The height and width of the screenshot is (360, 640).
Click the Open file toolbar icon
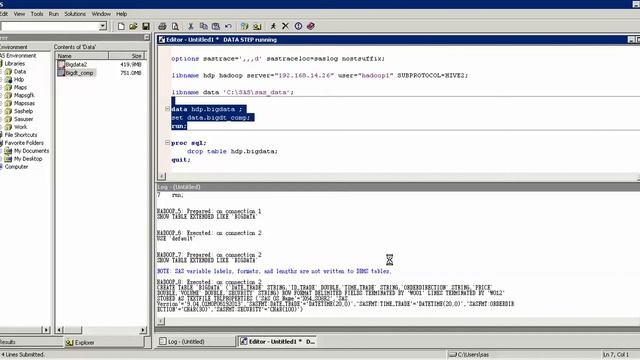[133, 26]
